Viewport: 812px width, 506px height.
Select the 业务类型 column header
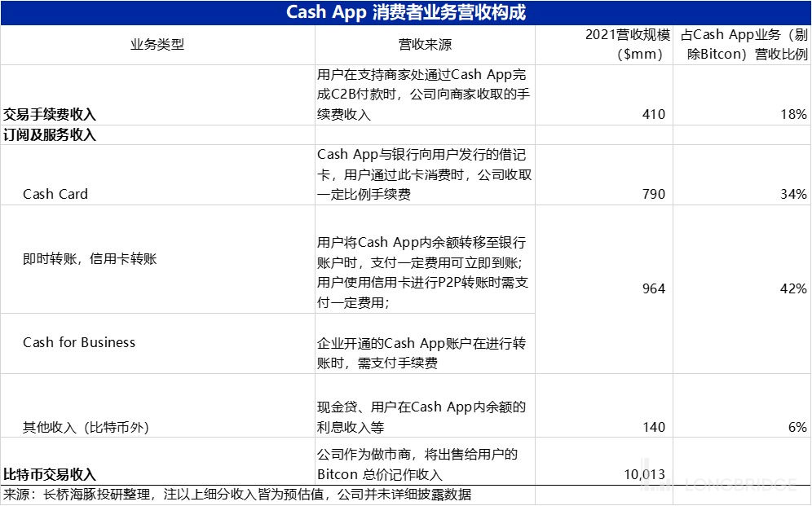click(x=157, y=45)
